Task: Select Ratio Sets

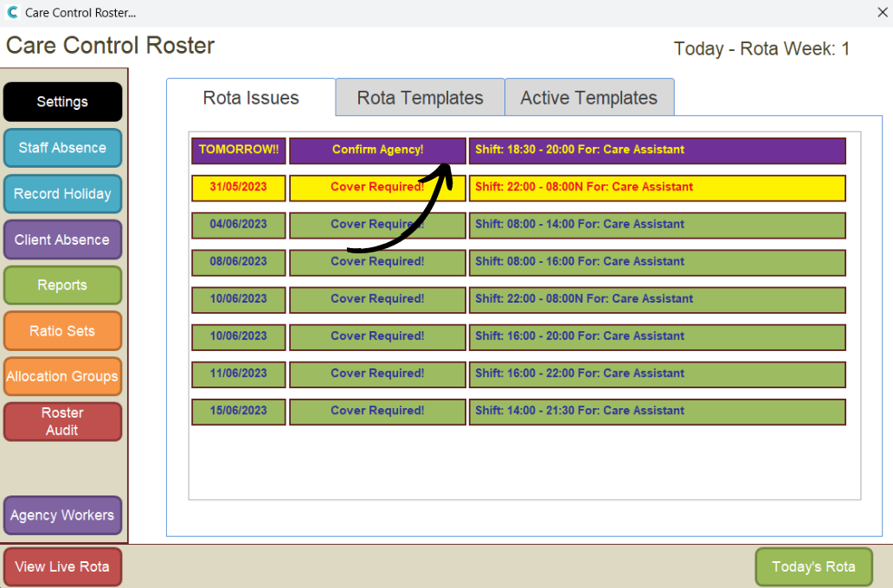Action: [x=62, y=330]
